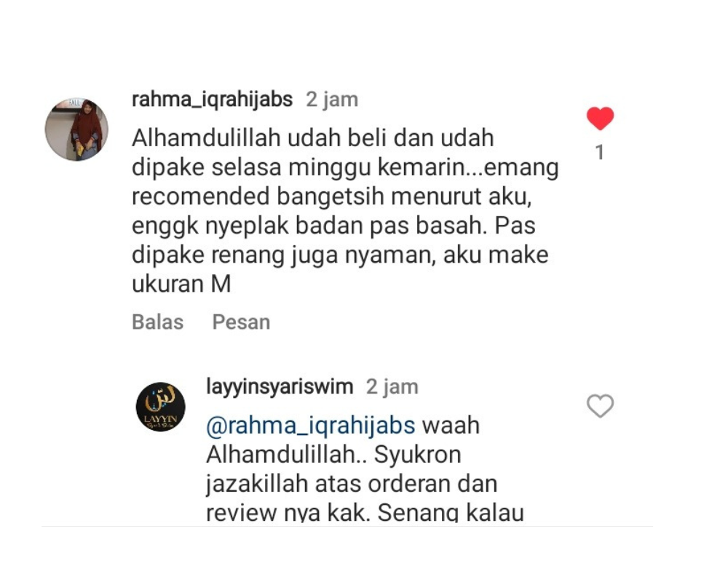Select line "recomended bangetsih menurut aku"
The width and height of the screenshot is (728, 582).
[331, 196]
